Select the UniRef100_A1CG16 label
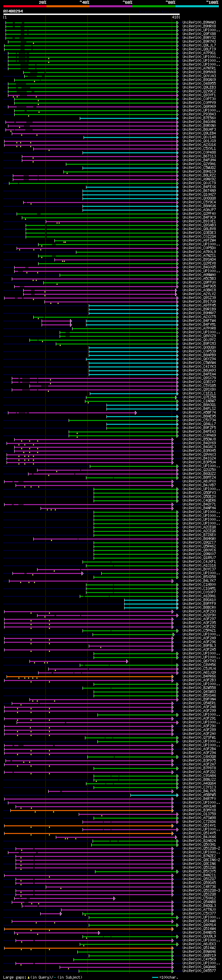Image resolution: width=222 pixels, height=980 pixels. [199, 565]
